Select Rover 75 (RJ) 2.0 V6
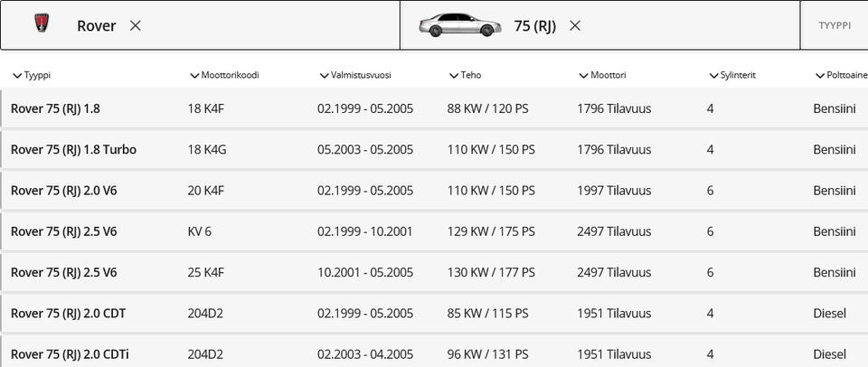868x367 pixels. pyautogui.click(x=63, y=191)
